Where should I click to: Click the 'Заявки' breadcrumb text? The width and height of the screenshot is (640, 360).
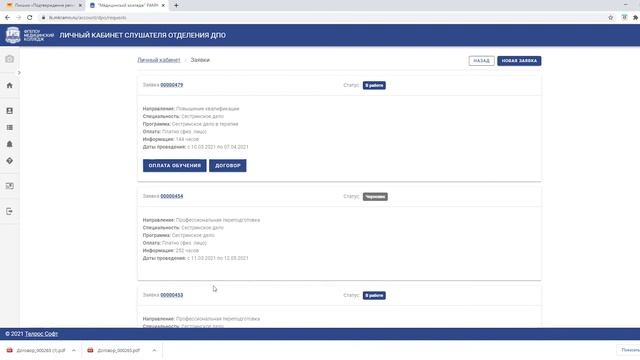coord(200,60)
